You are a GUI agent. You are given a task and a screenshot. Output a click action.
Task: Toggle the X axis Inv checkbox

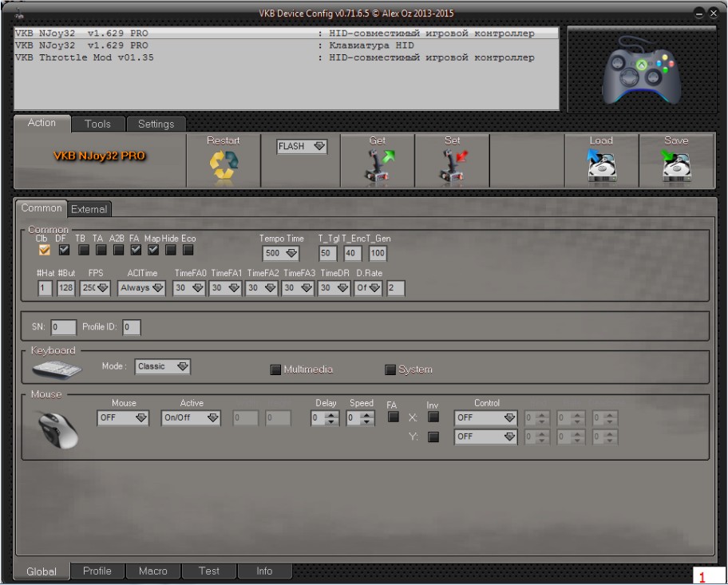pyautogui.click(x=433, y=417)
